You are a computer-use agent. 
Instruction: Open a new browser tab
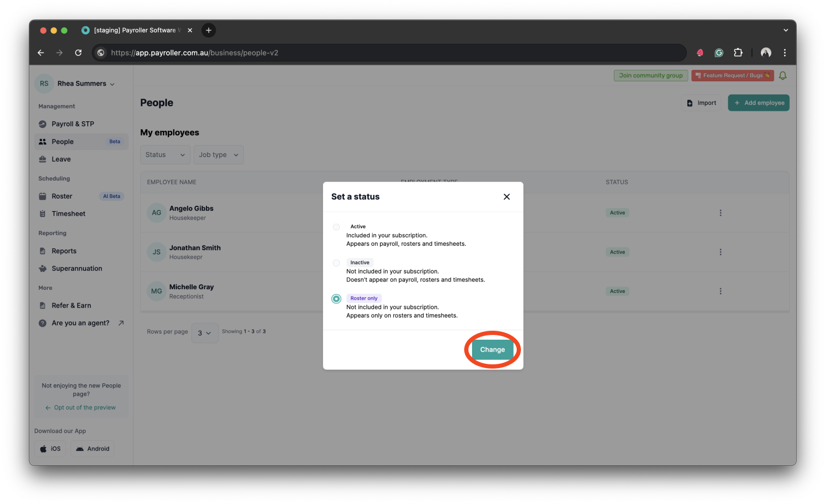(x=208, y=30)
